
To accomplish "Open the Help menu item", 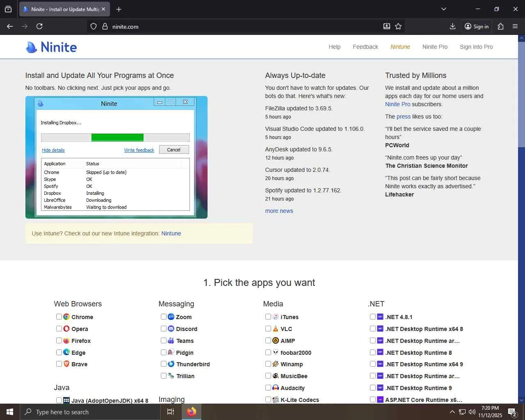I will click(x=335, y=47).
